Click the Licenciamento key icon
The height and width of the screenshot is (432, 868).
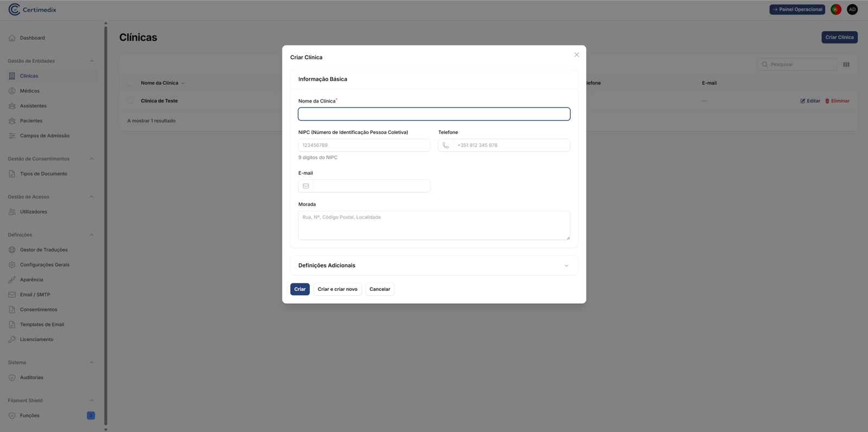pos(12,340)
